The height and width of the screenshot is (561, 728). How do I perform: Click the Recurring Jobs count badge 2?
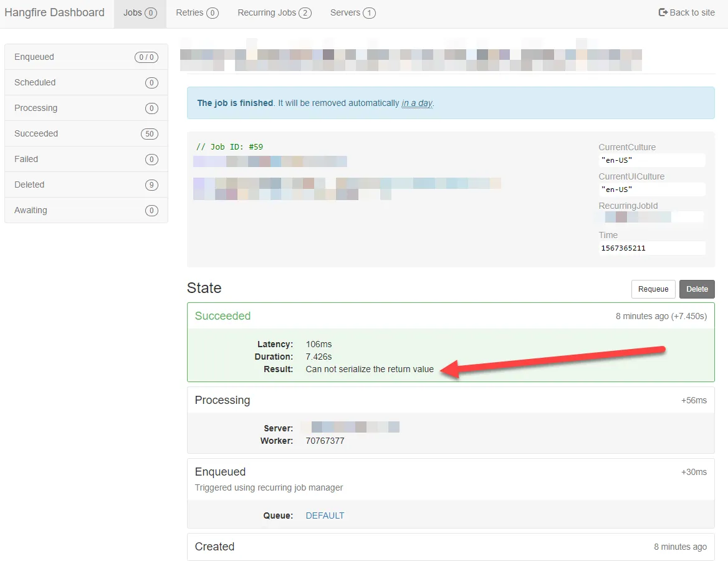click(305, 13)
